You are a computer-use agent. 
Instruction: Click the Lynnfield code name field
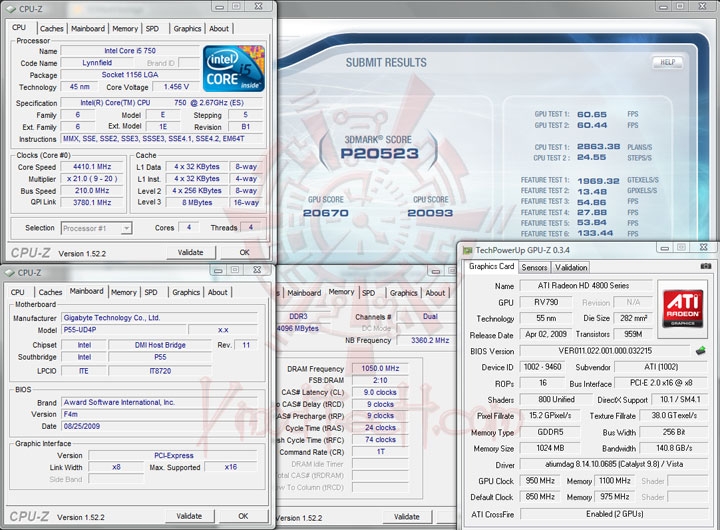coord(97,63)
